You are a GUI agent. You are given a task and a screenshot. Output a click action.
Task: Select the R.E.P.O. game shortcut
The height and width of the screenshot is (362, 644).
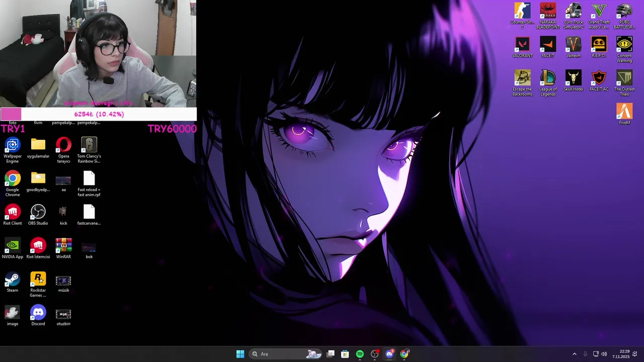tap(599, 48)
